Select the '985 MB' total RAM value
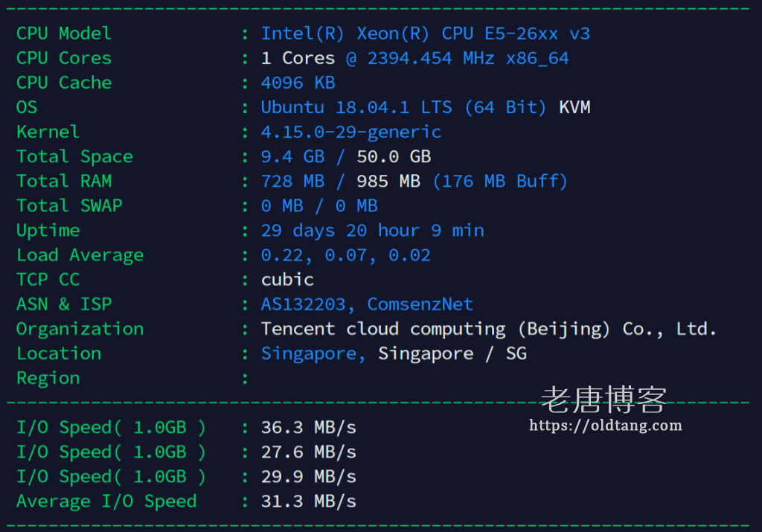Screen dimensions: 762x532 (x=388, y=182)
